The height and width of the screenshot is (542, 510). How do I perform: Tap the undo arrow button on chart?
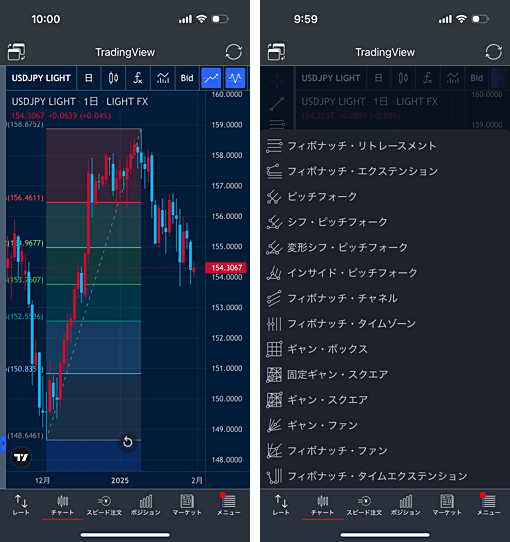pos(128,442)
